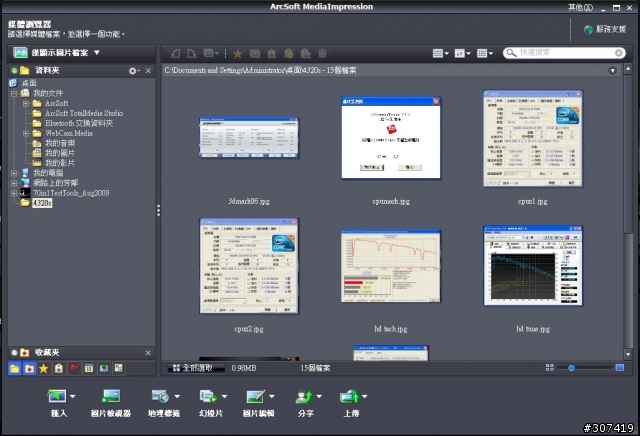This screenshot has height=436, width=640.
Task: Click the scroll down arrow
Action: pyautogui.click(x=628, y=354)
